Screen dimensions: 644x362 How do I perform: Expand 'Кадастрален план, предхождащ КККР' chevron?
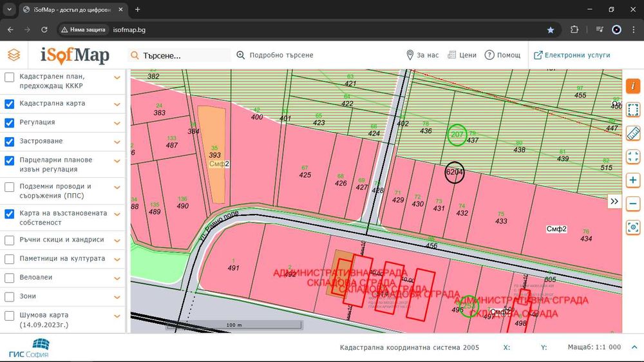tap(117, 78)
